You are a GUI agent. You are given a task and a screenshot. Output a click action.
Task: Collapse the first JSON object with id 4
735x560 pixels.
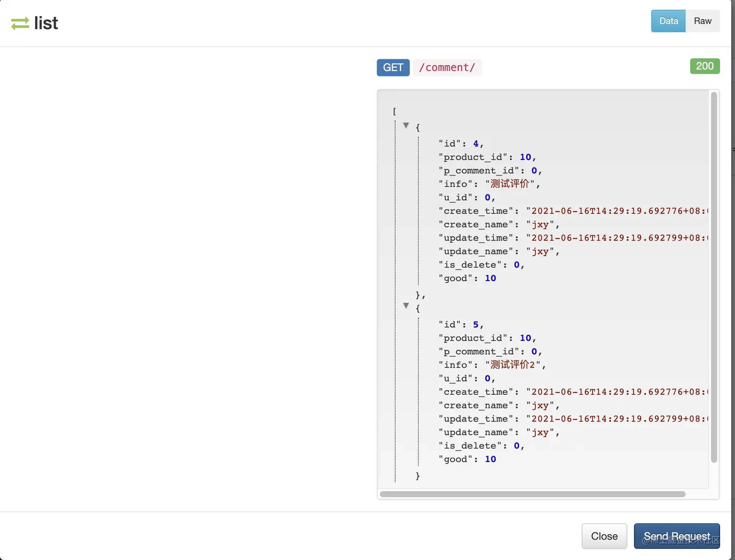coord(406,125)
